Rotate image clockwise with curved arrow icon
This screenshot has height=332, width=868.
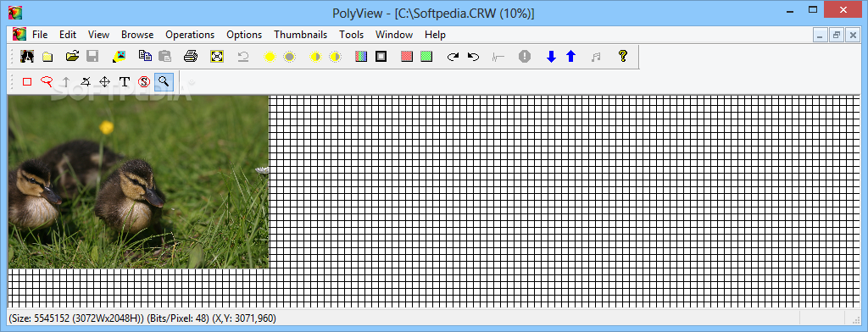tap(453, 57)
